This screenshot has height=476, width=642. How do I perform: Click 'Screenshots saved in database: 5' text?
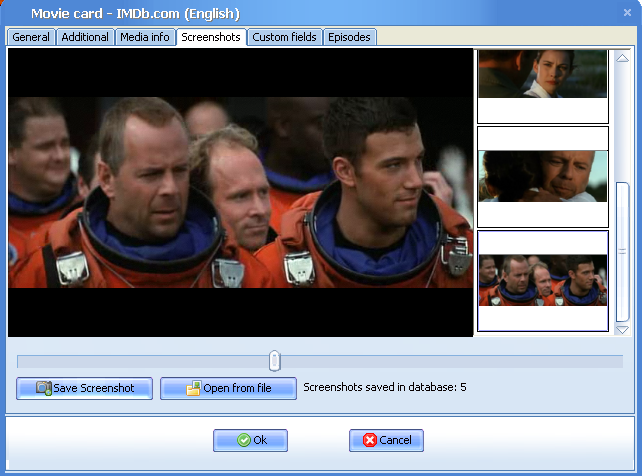pyautogui.click(x=385, y=387)
